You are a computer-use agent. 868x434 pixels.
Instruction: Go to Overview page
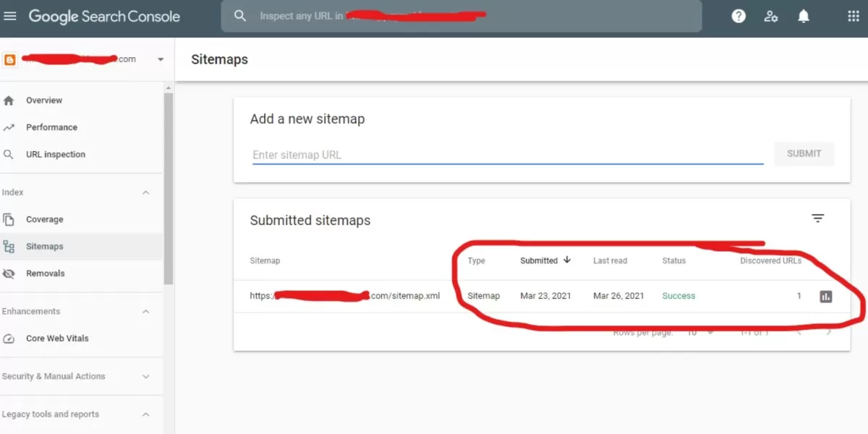[44, 101]
